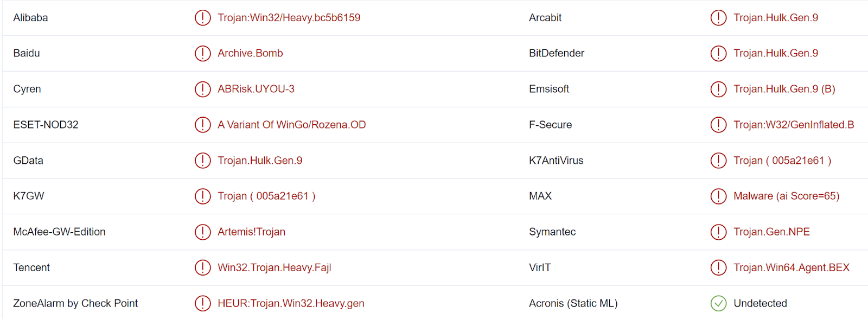
Task: Click the warning icon beside Trojan.Gen.NPE
Action: point(718,232)
